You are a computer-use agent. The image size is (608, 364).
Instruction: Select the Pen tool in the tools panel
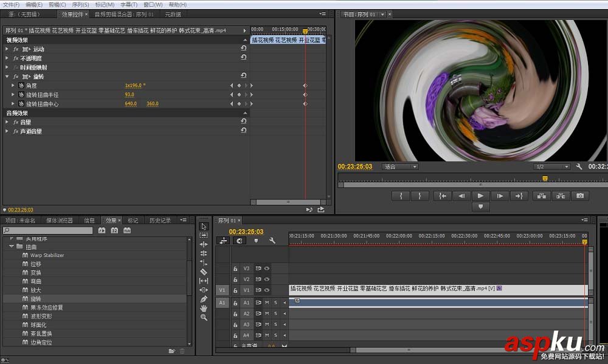click(x=204, y=299)
